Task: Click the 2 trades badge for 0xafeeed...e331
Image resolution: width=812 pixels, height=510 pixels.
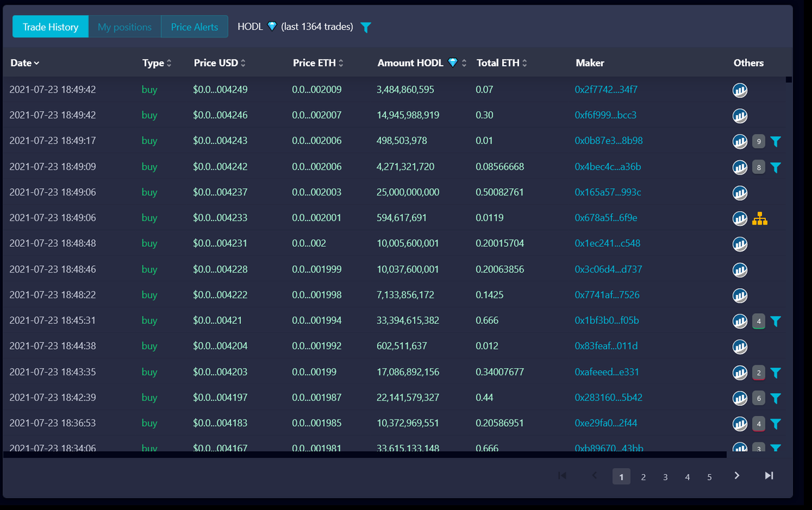Action: coord(759,373)
